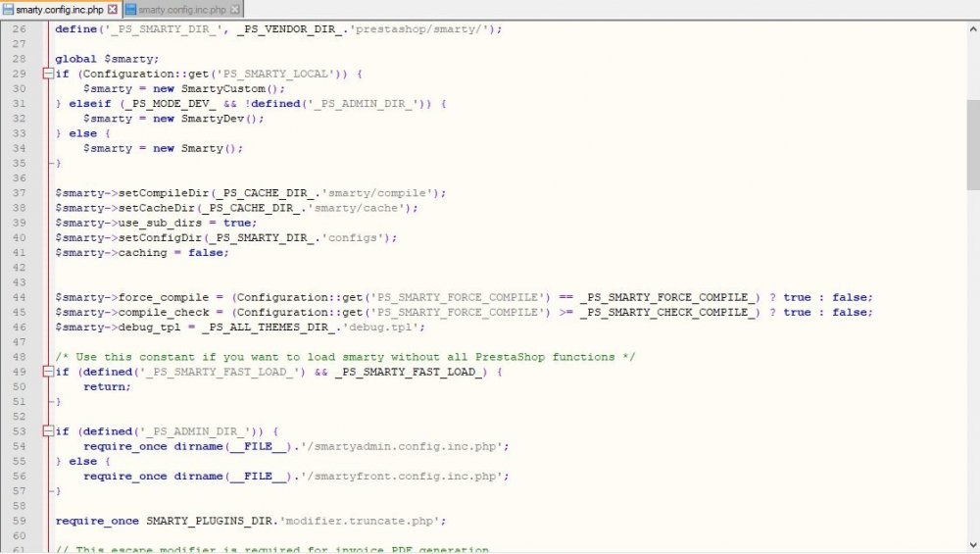Click the 'return;' statement on line 50
The height and width of the screenshot is (554, 980).
click(x=107, y=386)
